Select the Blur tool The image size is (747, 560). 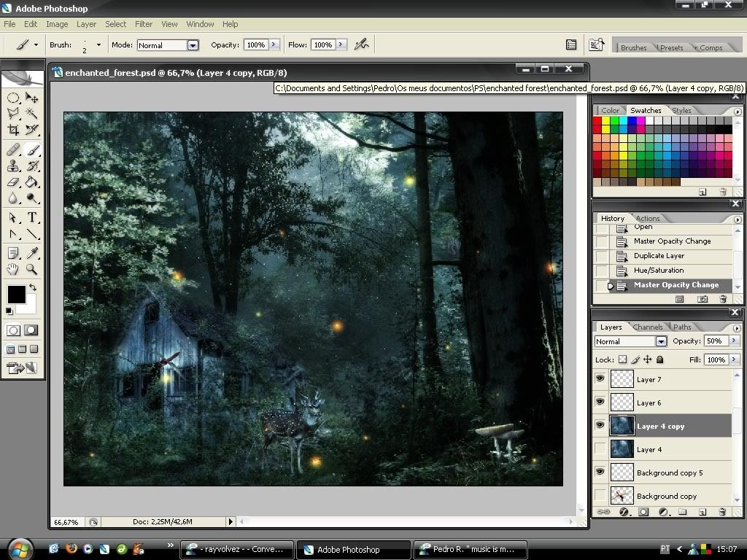click(13, 198)
